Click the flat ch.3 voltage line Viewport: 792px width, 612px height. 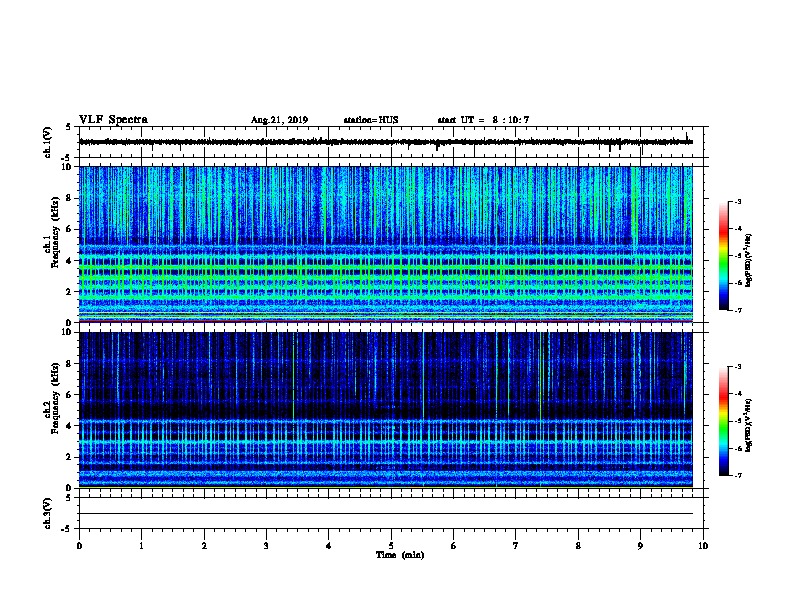pos(386,514)
